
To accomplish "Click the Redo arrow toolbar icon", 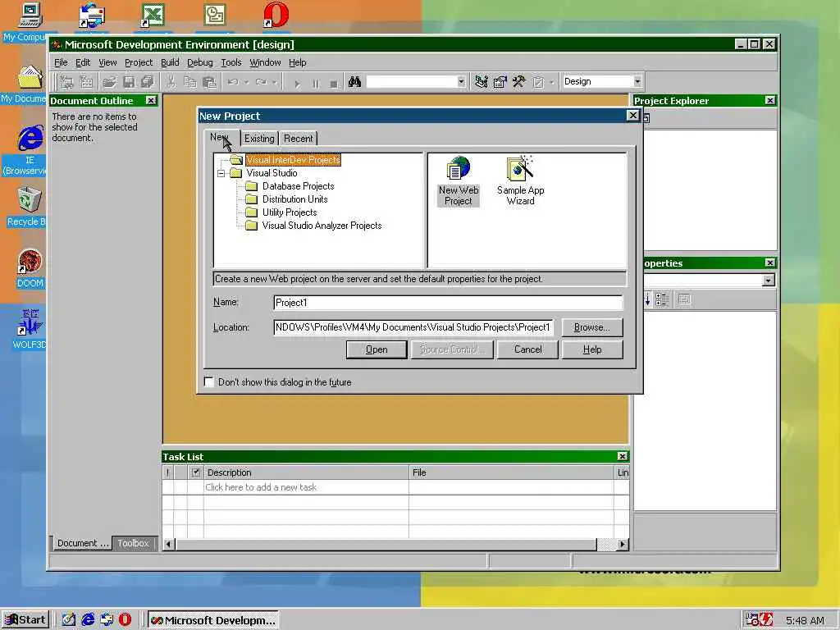I will tap(262, 82).
